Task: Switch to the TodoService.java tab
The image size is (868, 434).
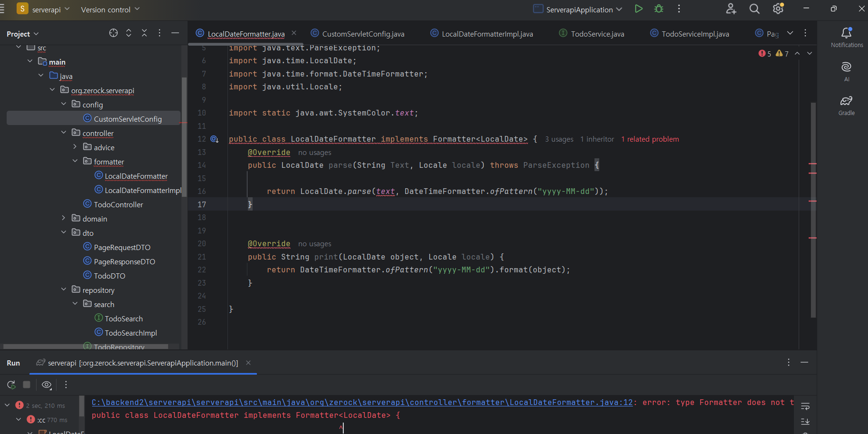Action: 592,34
